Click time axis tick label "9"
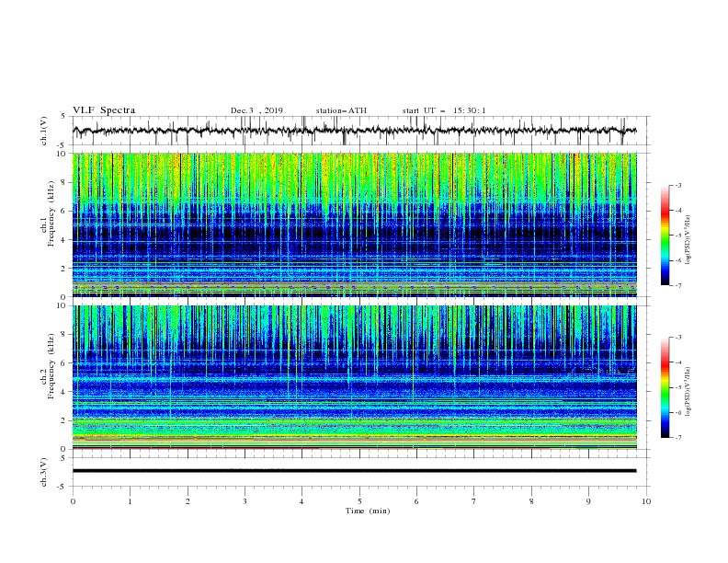 point(588,501)
